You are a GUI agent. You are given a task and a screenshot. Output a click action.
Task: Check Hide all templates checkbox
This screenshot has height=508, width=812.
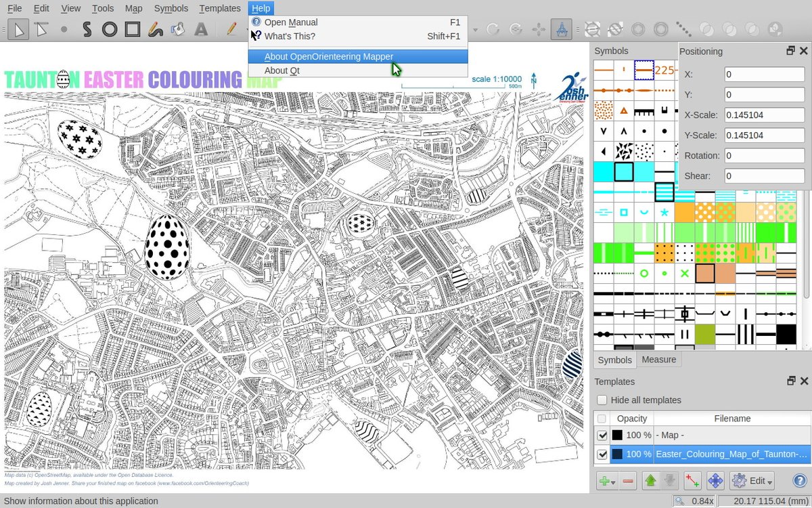coord(602,400)
